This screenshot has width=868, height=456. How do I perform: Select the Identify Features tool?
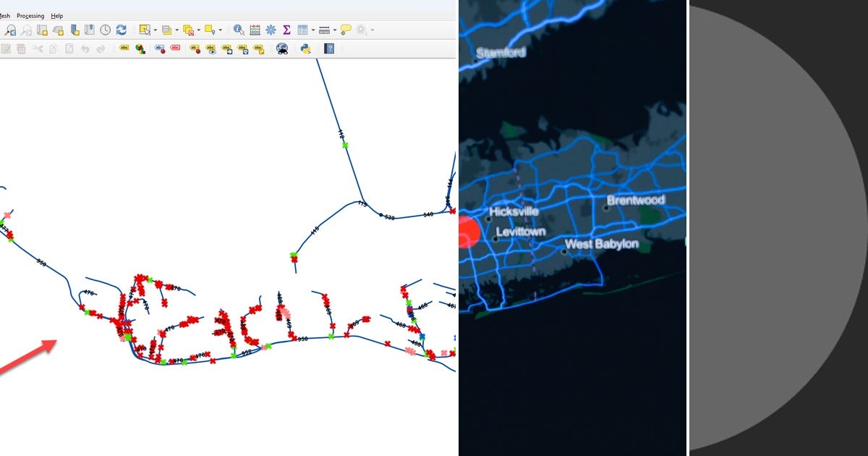[239, 30]
